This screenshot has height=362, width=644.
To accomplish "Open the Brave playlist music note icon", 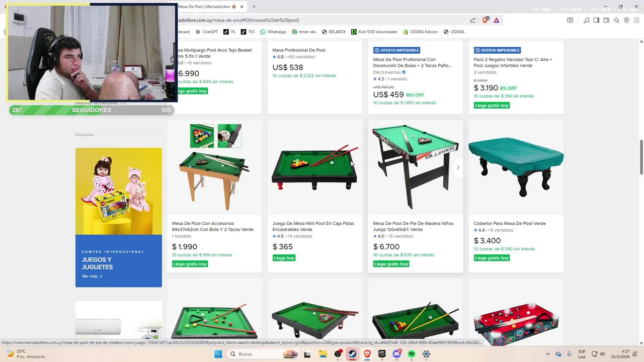I will 586,20.
